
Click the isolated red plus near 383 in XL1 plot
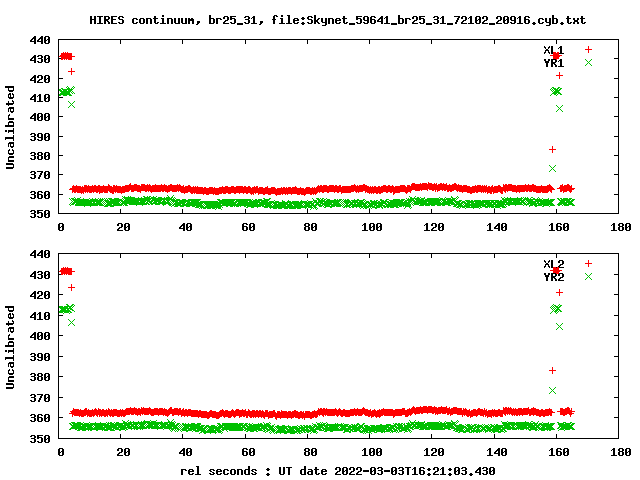pos(552,150)
